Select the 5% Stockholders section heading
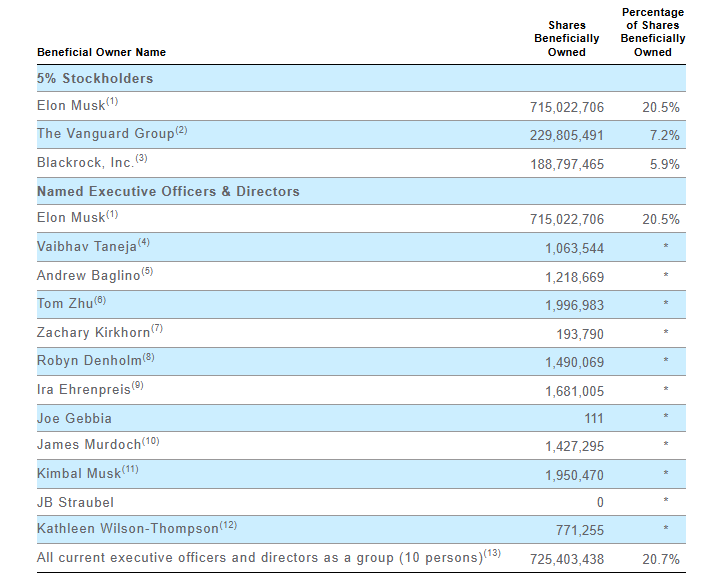 (95, 78)
